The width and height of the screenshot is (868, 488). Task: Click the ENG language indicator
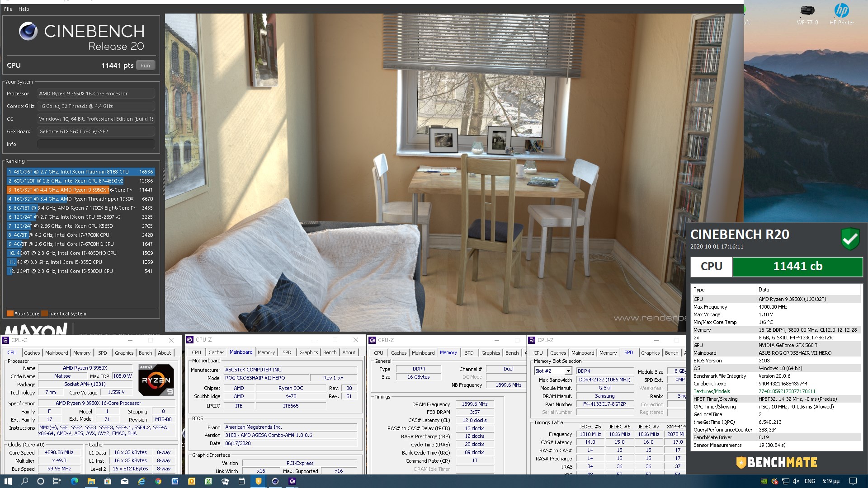coord(810,481)
